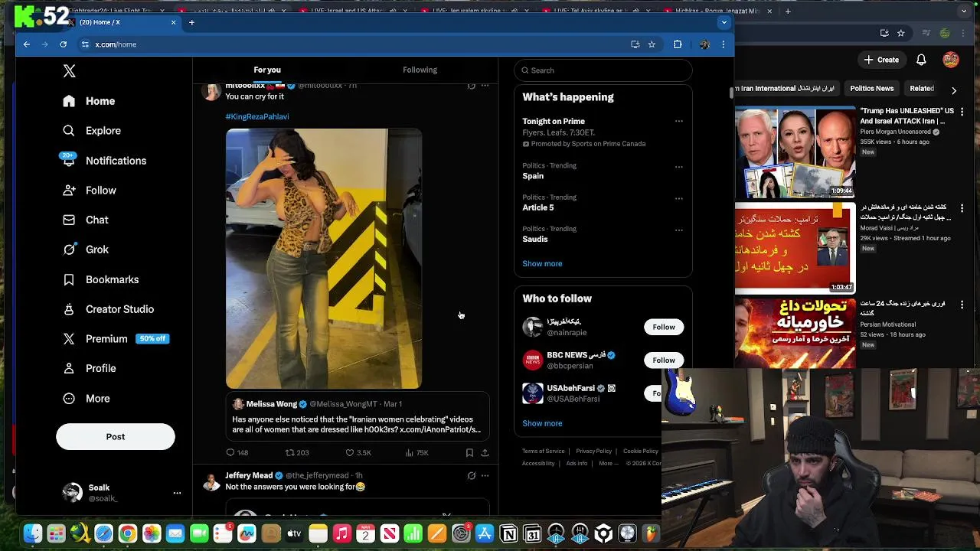Open Bookmarks in X sidebar
The width and height of the screenshot is (980, 551).
click(101, 279)
